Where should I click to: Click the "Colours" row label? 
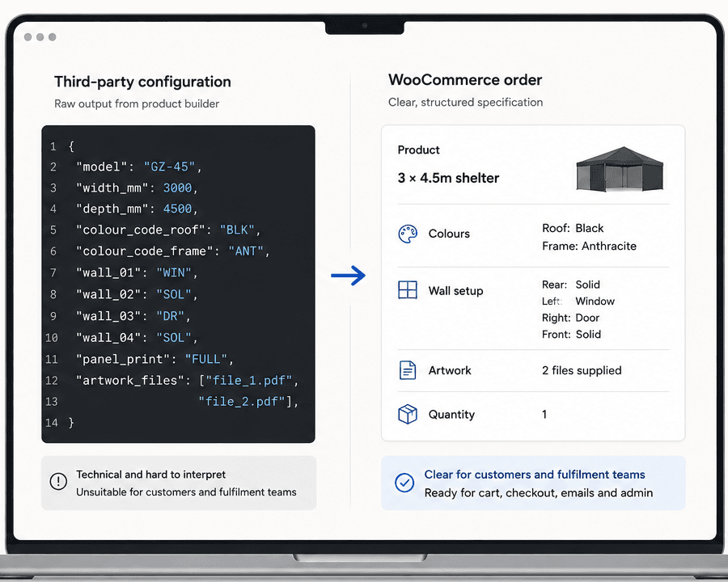click(x=448, y=234)
